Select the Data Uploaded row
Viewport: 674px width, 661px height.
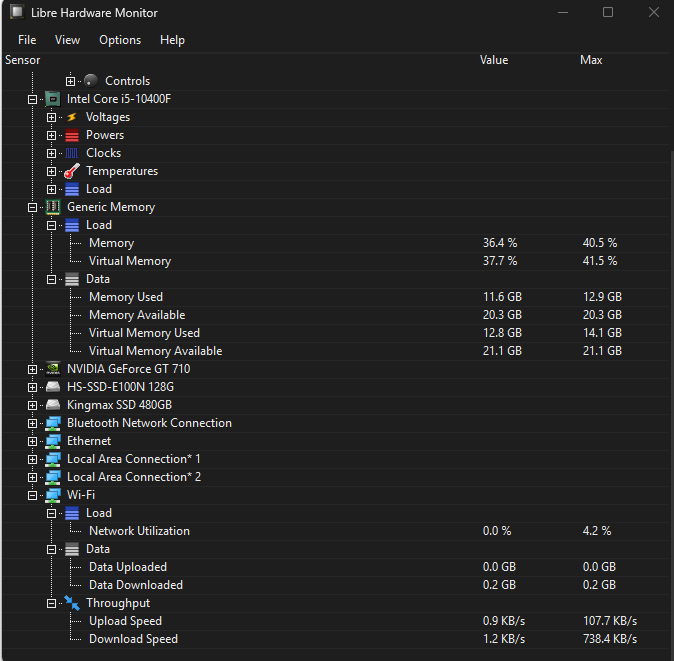pyautogui.click(x=337, y=568)
